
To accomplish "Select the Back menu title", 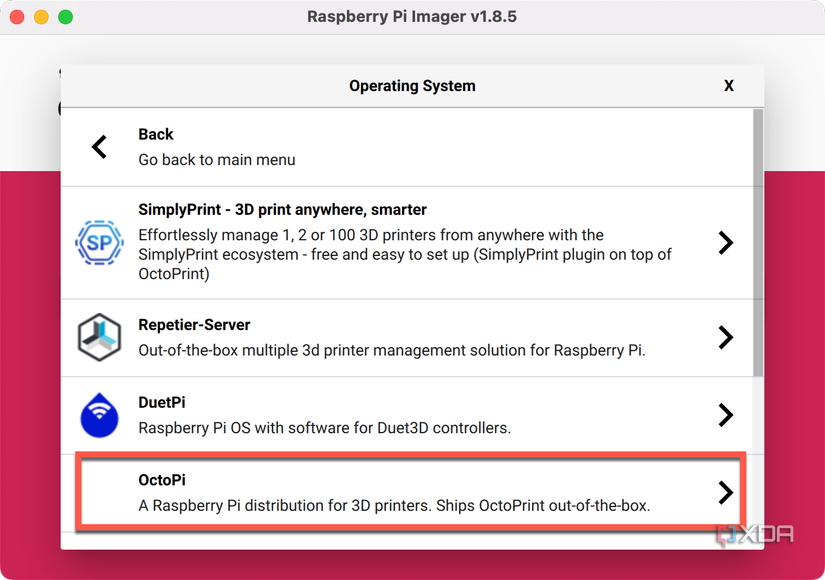I will coord(156,134).
